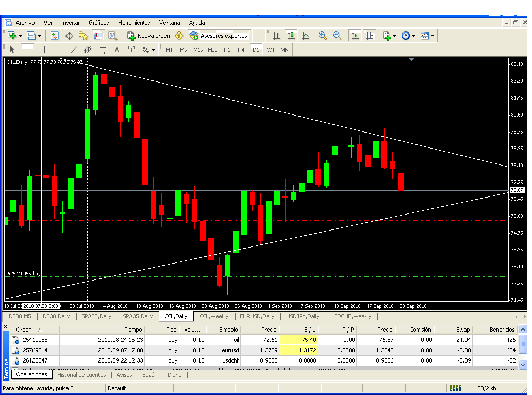Screen dimensions: 532x395
Task: Switch chart to line chart type
Action: pyautogui.click(x=306, y=36)
